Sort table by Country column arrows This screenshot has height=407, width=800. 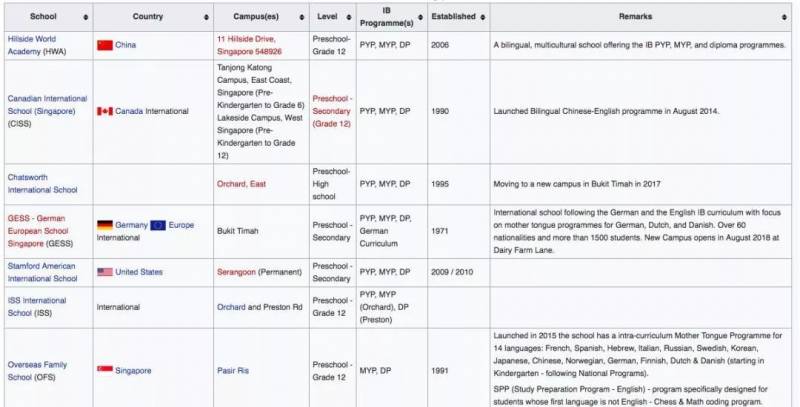205,18
